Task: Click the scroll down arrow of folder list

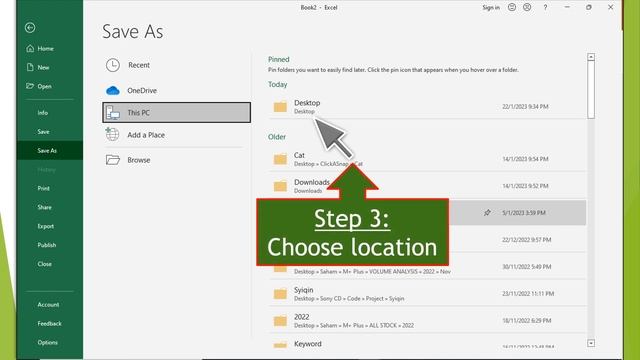Action: (x=591, y=343)
